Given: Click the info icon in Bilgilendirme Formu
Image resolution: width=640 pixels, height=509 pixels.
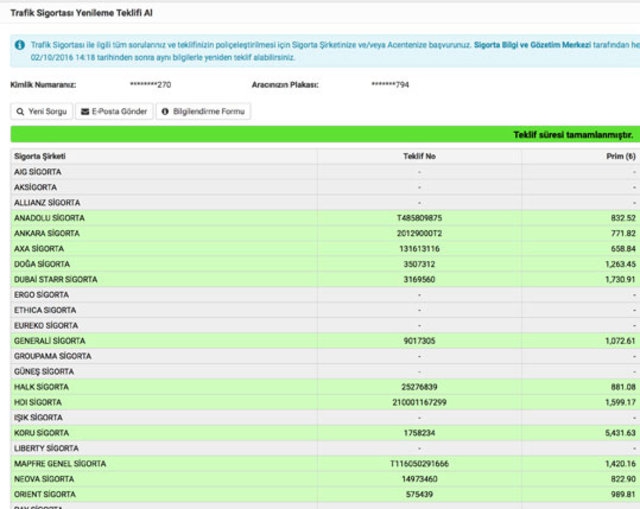Looking at the screenshot, I should click(165, 111).
